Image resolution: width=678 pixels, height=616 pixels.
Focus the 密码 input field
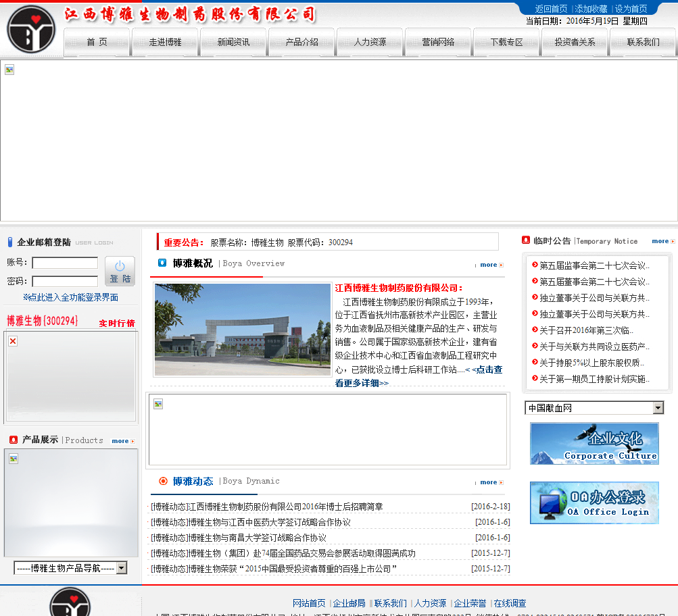[65, 281]
